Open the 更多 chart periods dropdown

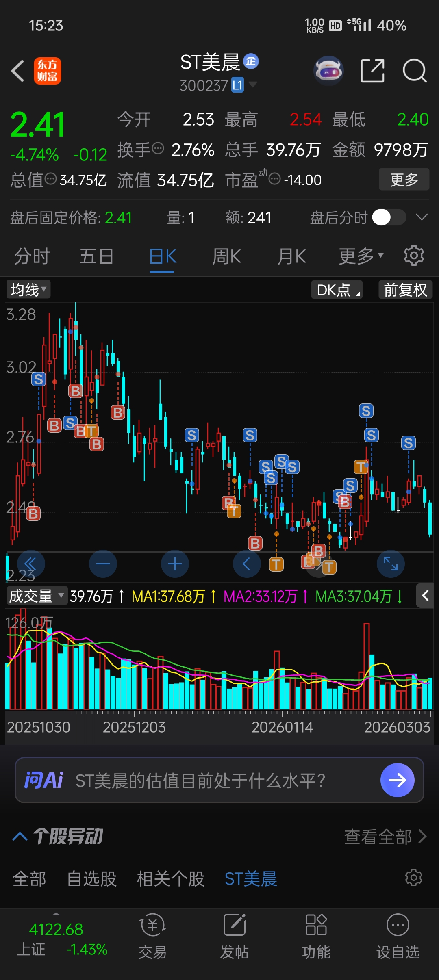pos(361,256)
